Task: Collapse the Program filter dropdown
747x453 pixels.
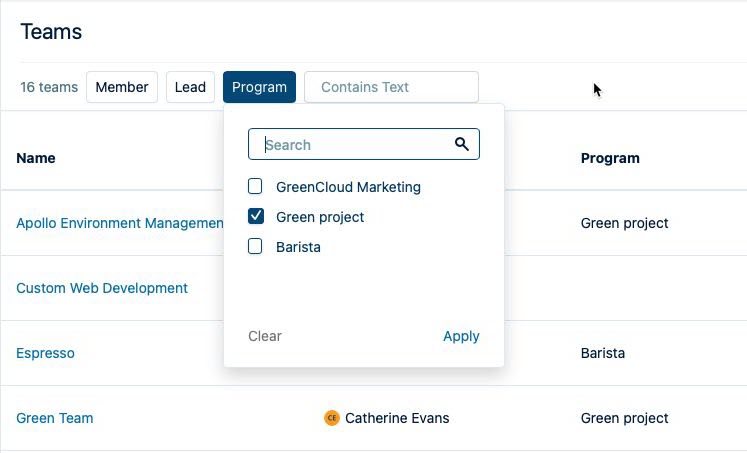Action: coord(259,87)
